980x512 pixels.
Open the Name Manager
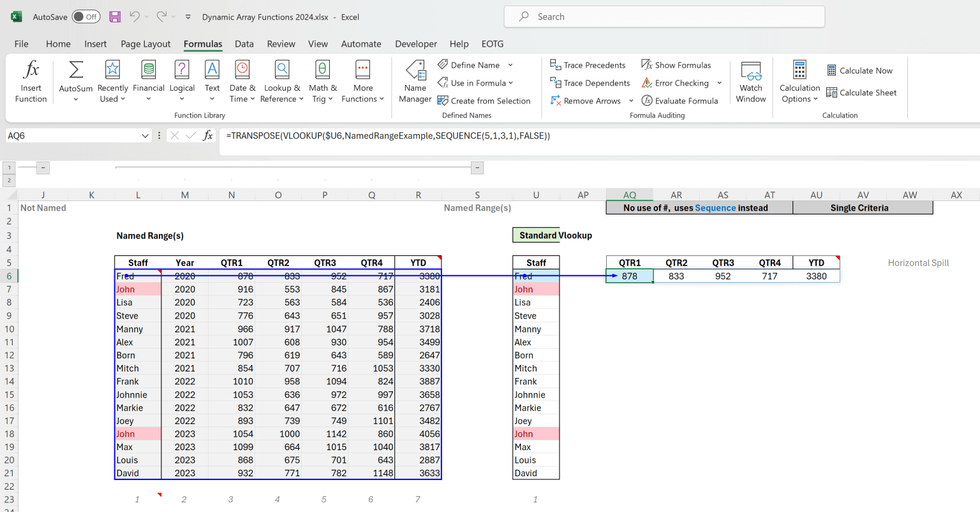pos(415,80)
